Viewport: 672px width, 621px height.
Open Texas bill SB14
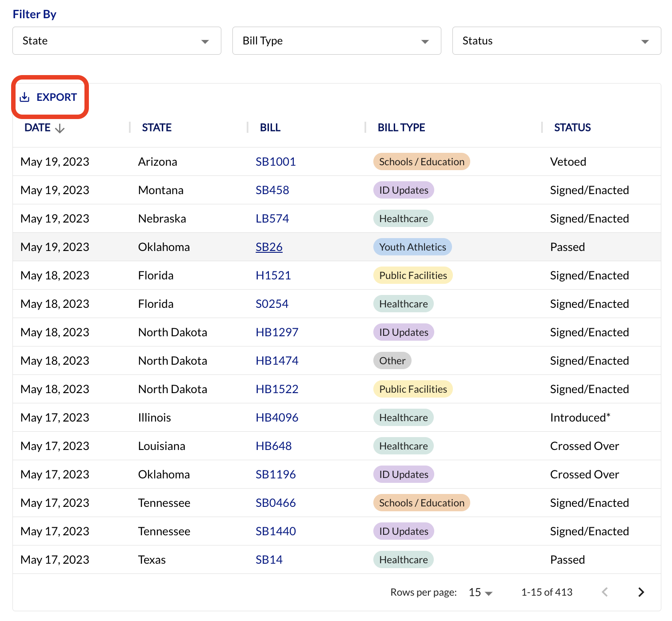click(269, 560)
